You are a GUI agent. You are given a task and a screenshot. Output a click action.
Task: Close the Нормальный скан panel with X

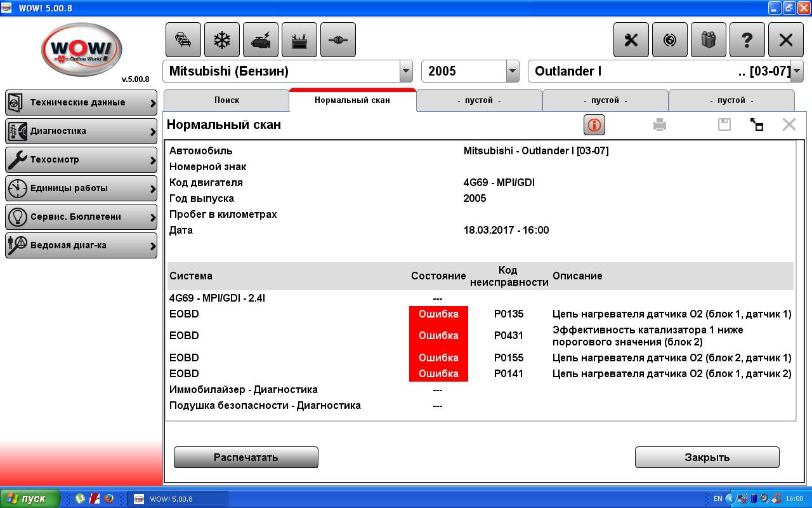click(x=789, y=124)
